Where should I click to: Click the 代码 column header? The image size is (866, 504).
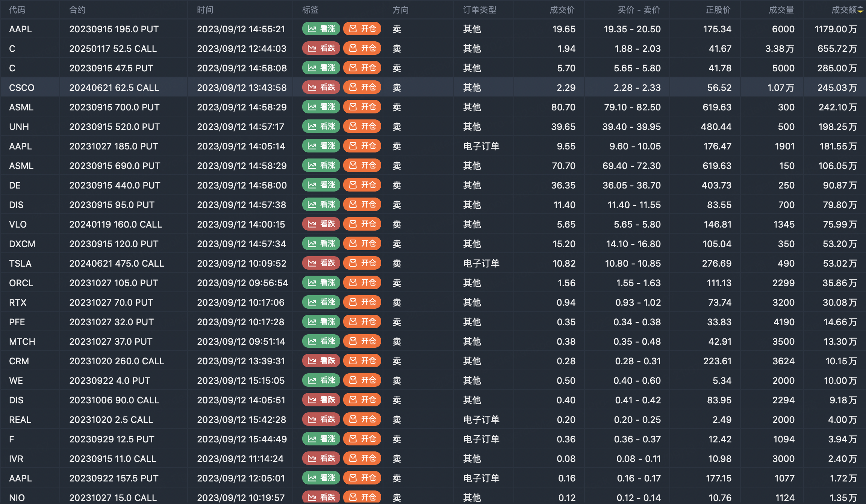pos(17,10)
